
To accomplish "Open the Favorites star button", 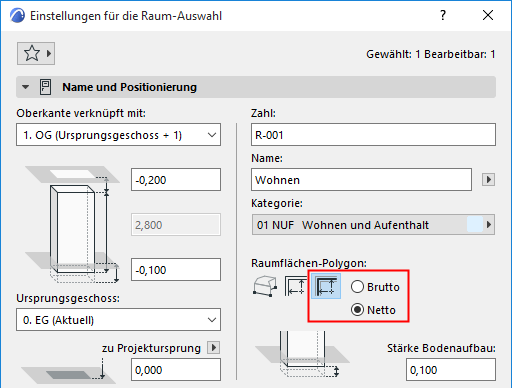I will click(36, 53).
